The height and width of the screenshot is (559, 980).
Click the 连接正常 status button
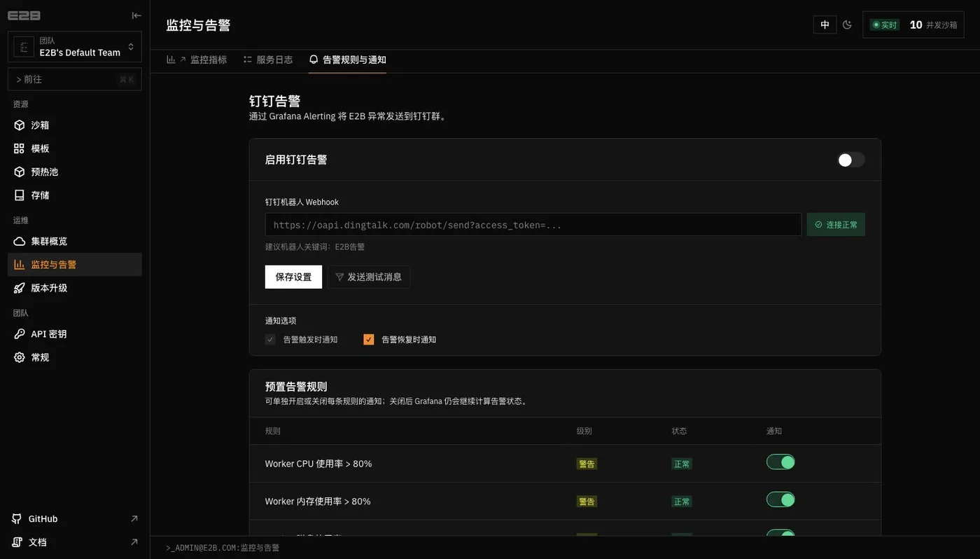[x=836, y=225]
